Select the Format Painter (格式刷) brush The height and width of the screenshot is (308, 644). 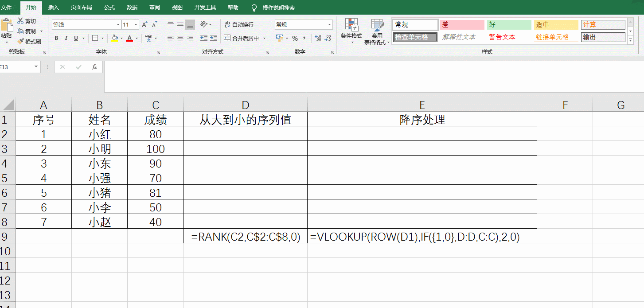tap(20, 41)
